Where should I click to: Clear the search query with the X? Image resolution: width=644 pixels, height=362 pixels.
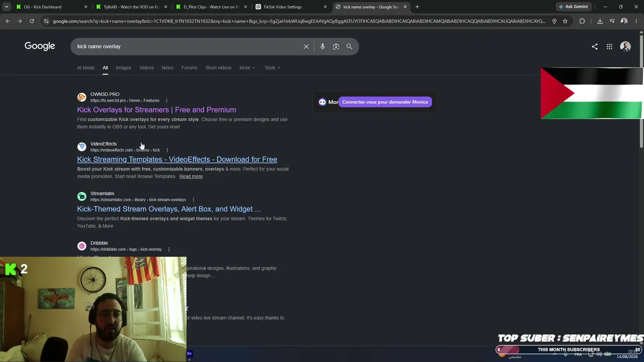point(306,46)
